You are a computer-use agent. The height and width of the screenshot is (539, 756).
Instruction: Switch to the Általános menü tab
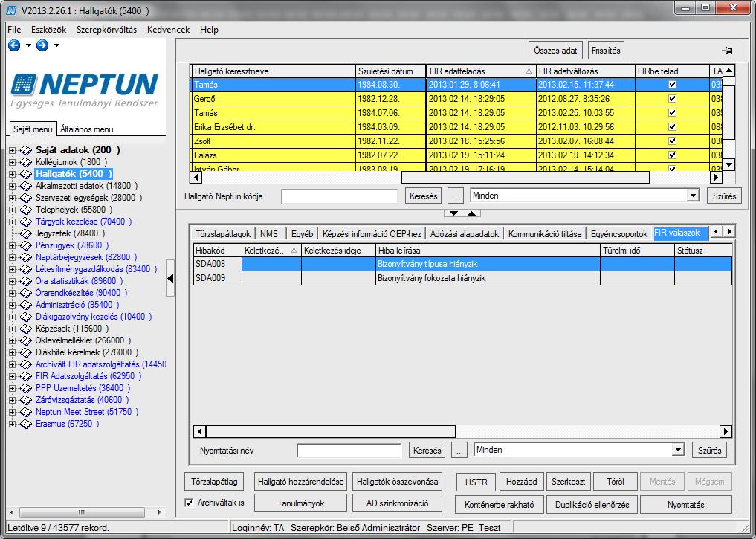click(87, 129)
